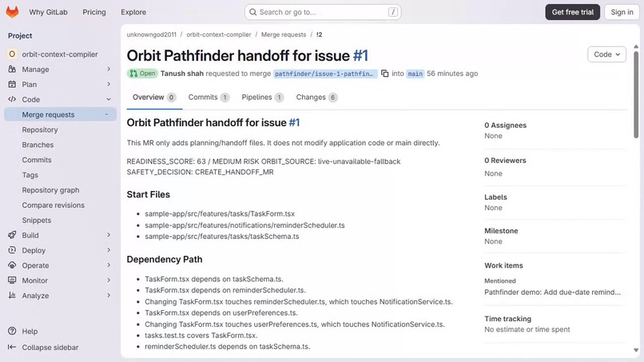
Task: Click the Manage sidebar icon
Action: pyautogui.click(x=12, y=69)
